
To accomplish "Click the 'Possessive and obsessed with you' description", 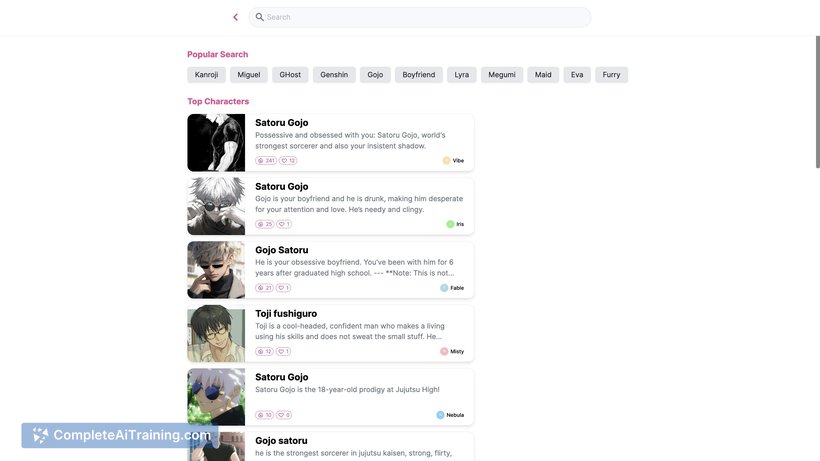I will click(x=350, y=141).
